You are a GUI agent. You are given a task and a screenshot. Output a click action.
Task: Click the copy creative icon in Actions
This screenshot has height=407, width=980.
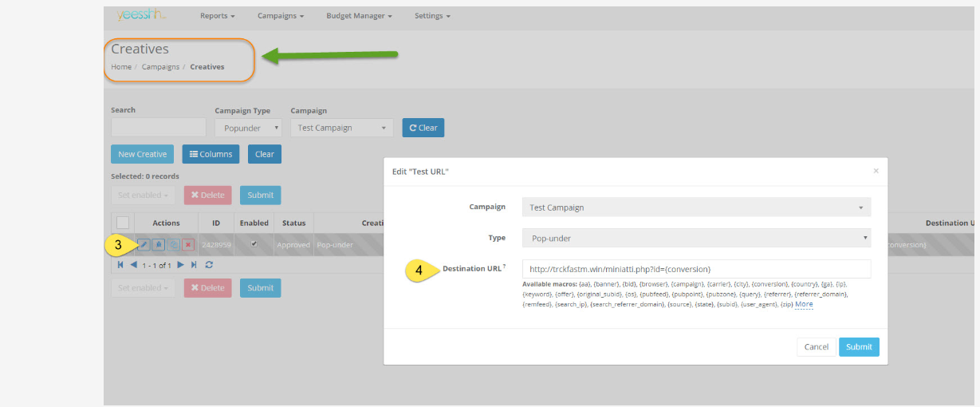[173, 245]
